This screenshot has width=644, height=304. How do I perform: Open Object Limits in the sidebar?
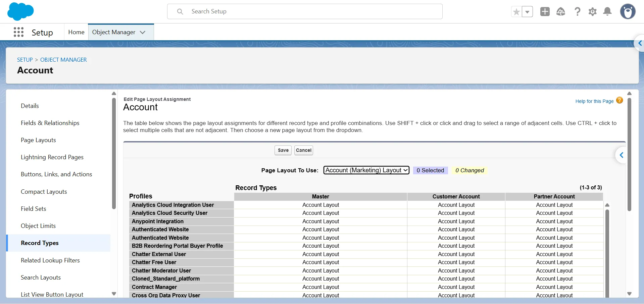pos(38,226)
